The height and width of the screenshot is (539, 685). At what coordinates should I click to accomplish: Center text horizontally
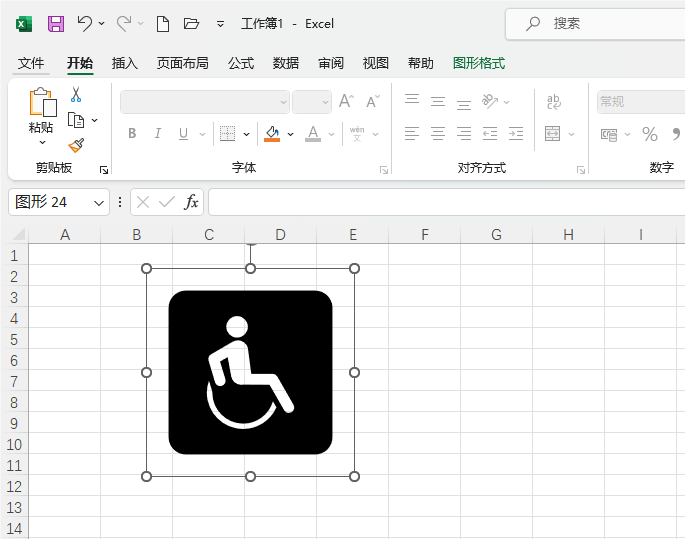click(438, 133)
